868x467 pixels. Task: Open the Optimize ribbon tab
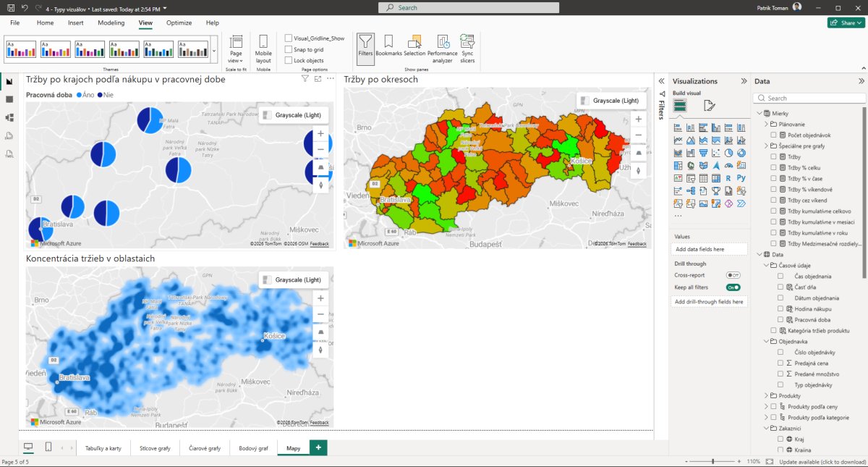179,23
